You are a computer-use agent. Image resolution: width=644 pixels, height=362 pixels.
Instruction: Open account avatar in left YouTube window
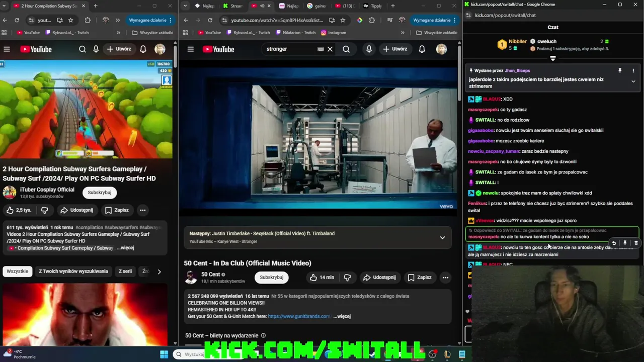click(x=160, y=49)
